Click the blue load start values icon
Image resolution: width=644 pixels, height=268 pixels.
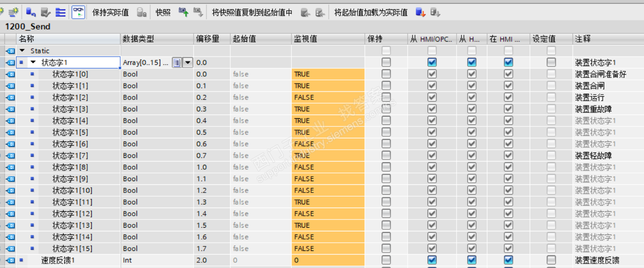tap(420, 12)
